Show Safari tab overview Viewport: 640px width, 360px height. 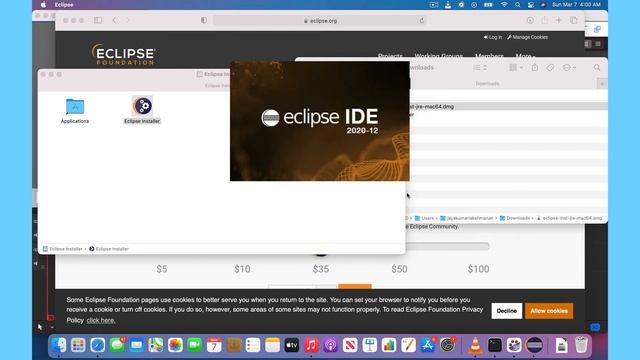click(573, 20)
